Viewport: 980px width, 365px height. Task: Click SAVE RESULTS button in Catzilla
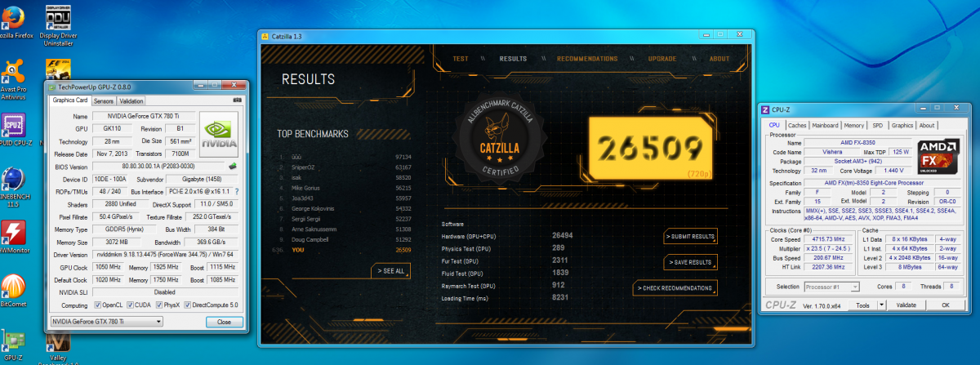(691, 262)
